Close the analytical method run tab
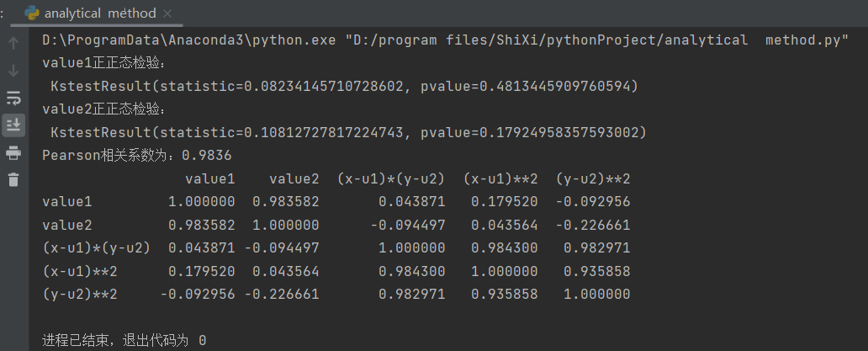868x351 pixels. 167,13
